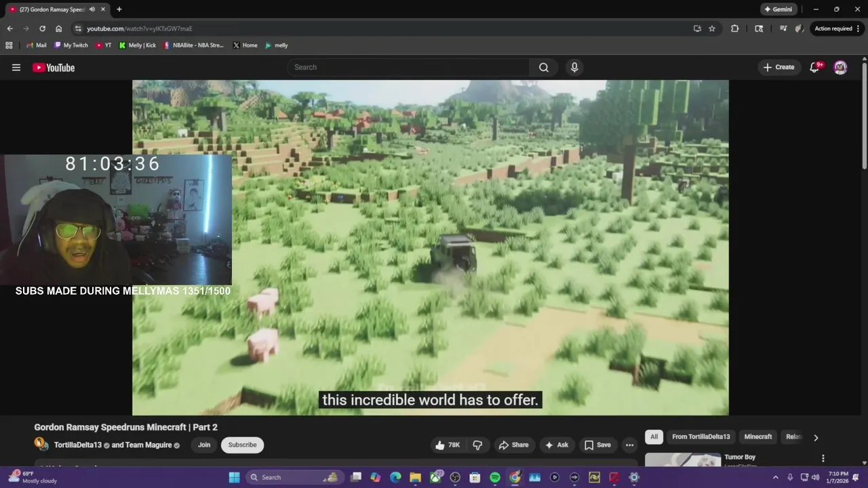The height and width of the screenshot is (488, 868).
Task: Open the weather widget on taskbar
Action: coord(33,477)
